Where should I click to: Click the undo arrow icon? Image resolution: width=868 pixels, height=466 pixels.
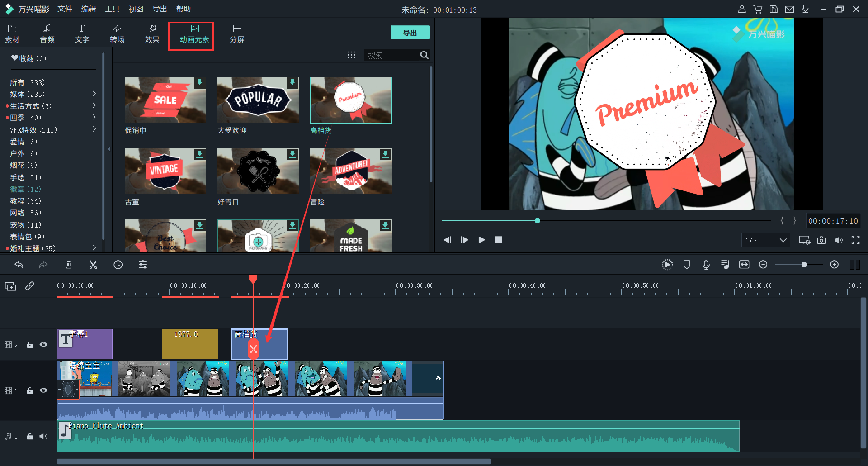coord(19,265)
